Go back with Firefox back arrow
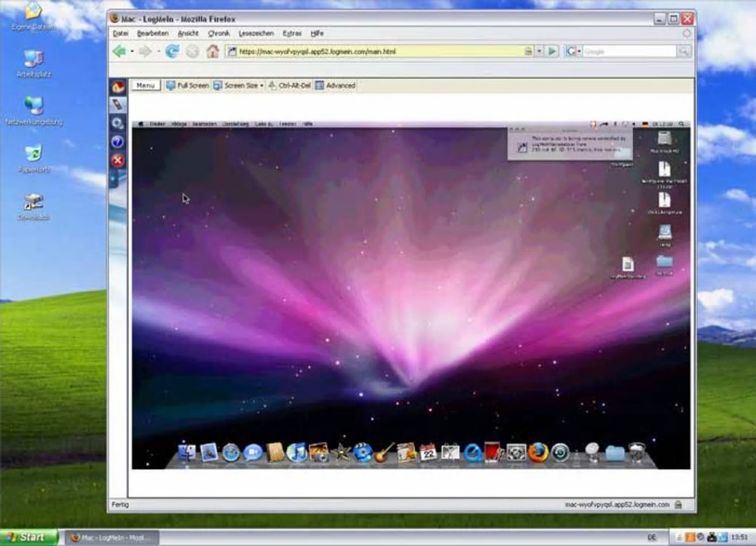756x546 pixels. coord(119,51)
